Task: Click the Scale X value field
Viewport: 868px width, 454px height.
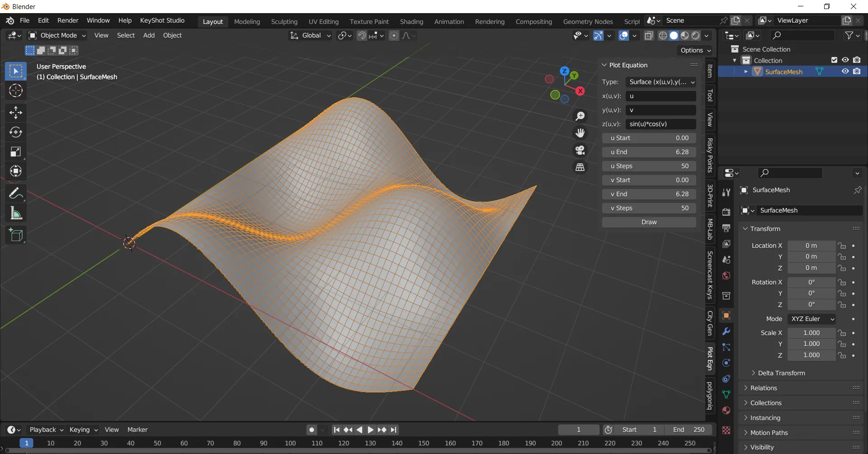Action: 811,333
